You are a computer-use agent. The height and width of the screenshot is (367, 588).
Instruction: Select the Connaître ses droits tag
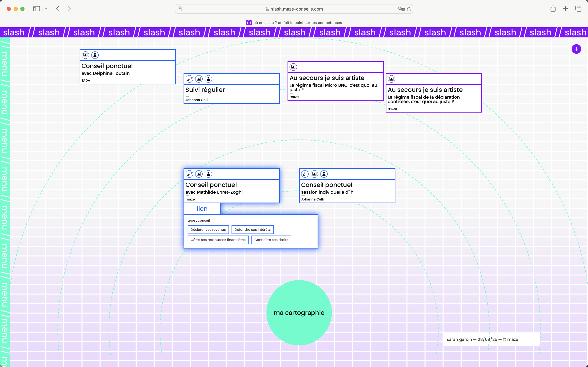coord(271,240)
